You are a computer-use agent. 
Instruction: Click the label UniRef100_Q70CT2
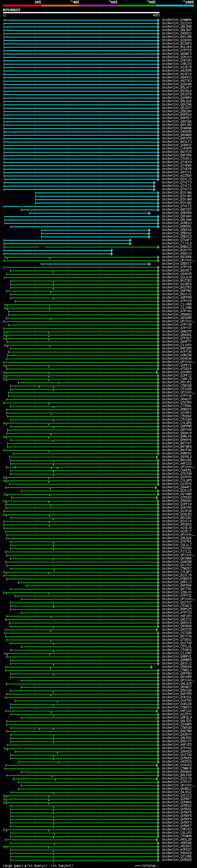pos(177,206)
